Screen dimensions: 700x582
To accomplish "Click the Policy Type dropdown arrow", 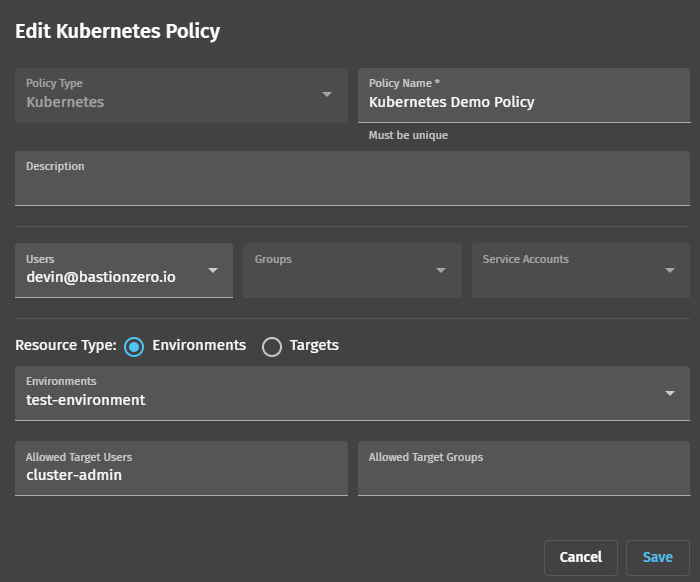I will [x=327, y=95].
